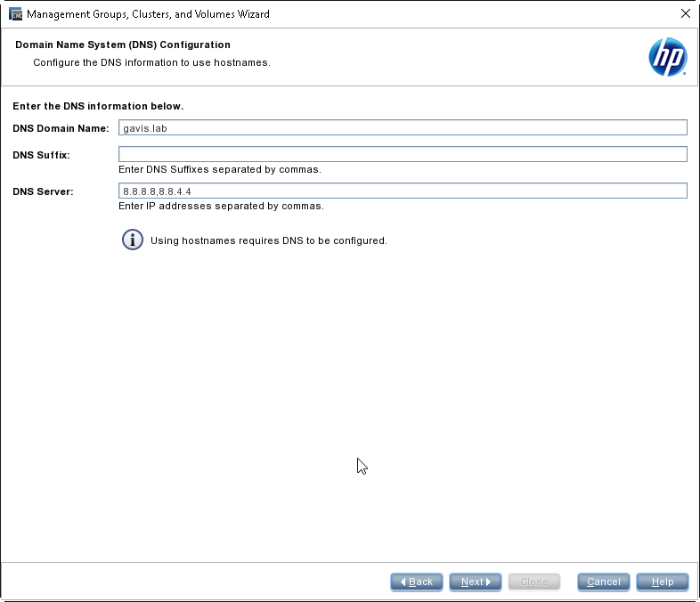700x602 pixels.
Task: Click 'Domain Name System (DNS) Configuration' heading
Action: (123, 45)
